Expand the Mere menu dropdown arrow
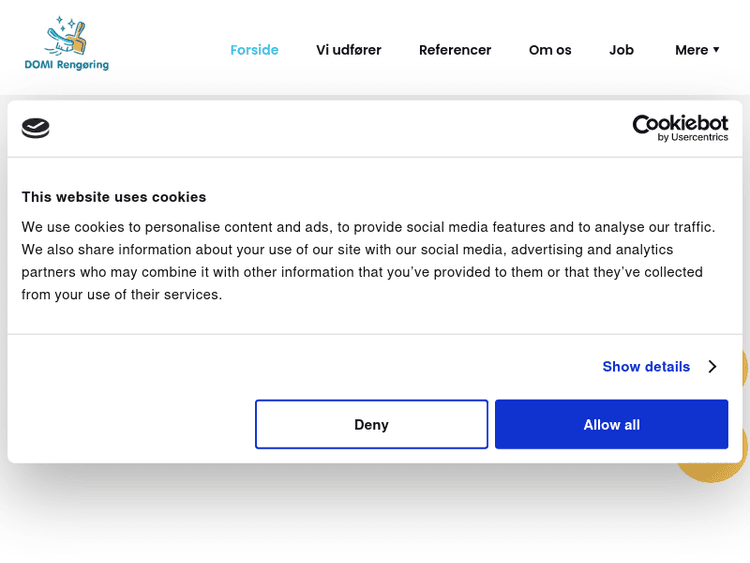This screenshot has height=563, width=750. tap(716, 50)
